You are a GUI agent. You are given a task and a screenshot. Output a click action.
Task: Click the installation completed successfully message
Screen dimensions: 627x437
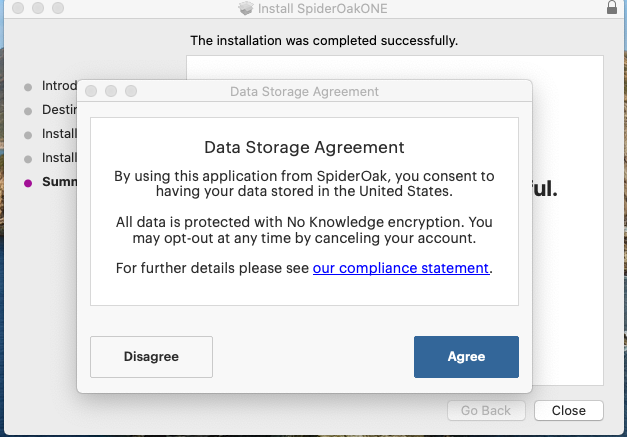pyautogui.click(x=324, y=41)
